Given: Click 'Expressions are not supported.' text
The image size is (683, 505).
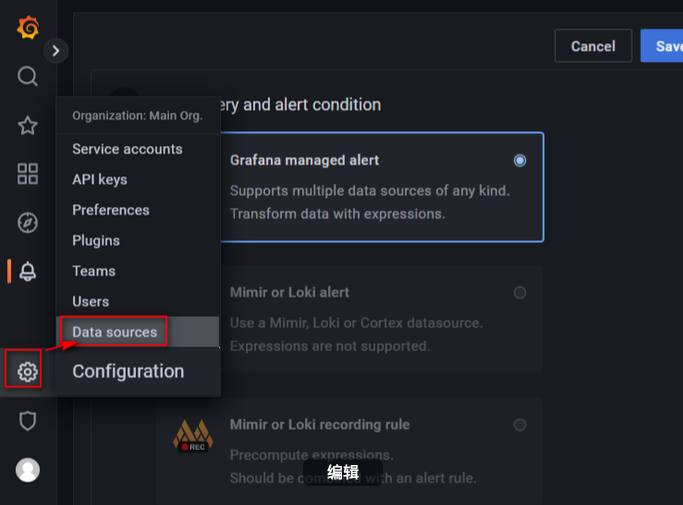Looking at the screenshot, I should pos(330,346).
